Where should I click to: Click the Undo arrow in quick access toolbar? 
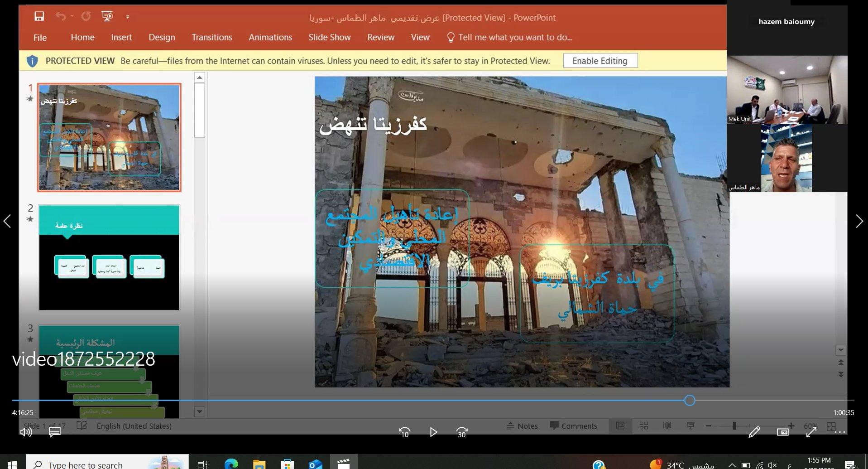point(60,16)
